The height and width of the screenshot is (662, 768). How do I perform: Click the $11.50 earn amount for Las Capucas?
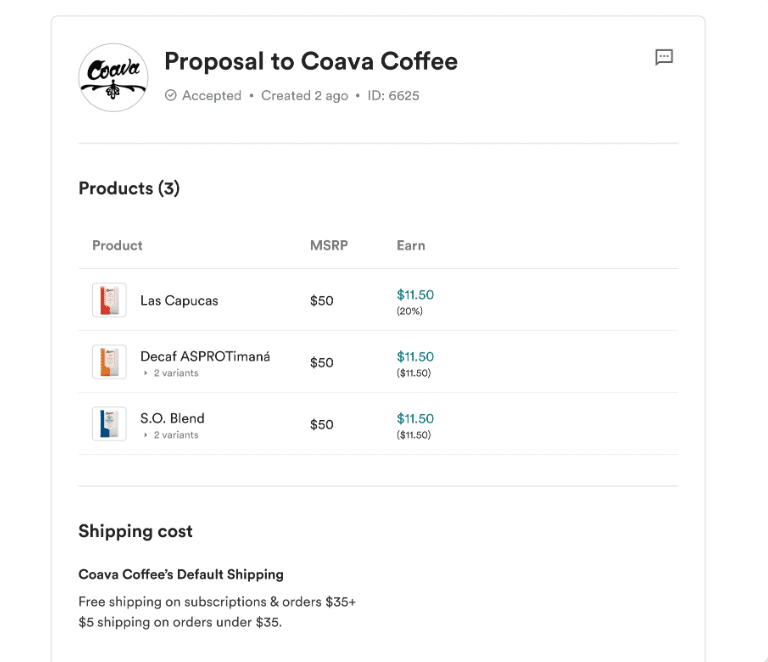click(x=415, y=295)
